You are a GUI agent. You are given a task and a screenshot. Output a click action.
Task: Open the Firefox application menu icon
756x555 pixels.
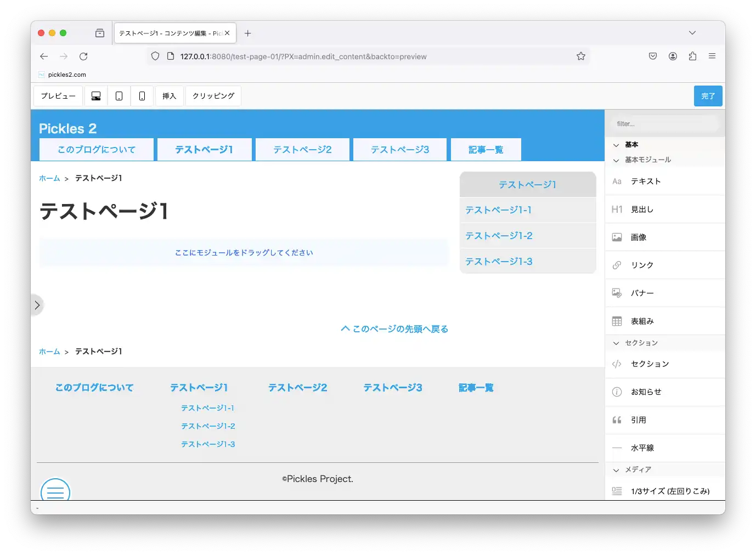tap(712, 56)
